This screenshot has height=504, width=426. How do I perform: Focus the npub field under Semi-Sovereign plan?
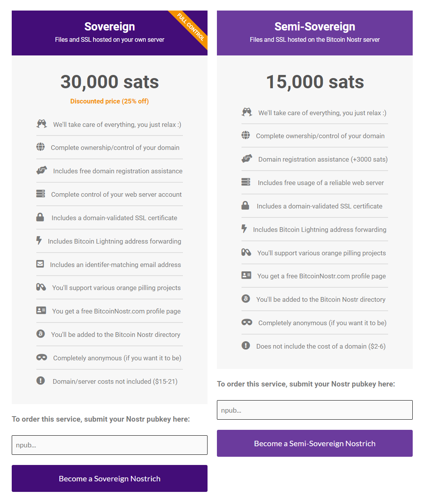click(x=315, y=410)
